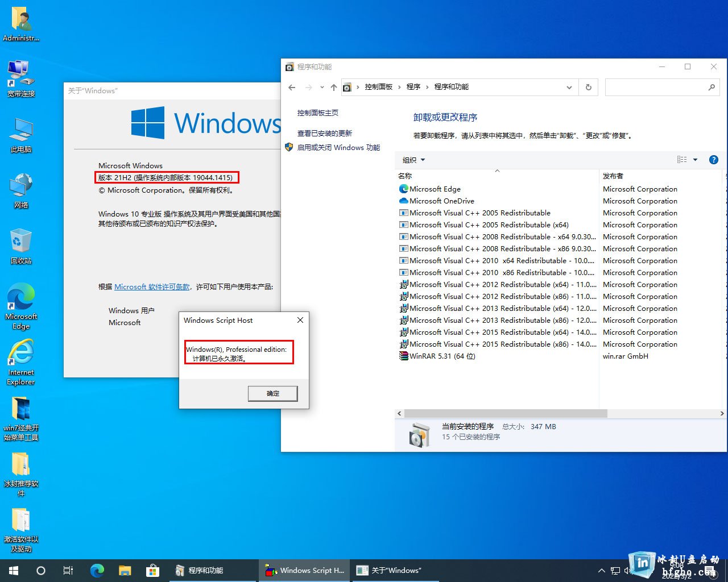Click the 控制面板 breadcrumb item
Viewport: 728px width, 582px height.
(379, 87)
